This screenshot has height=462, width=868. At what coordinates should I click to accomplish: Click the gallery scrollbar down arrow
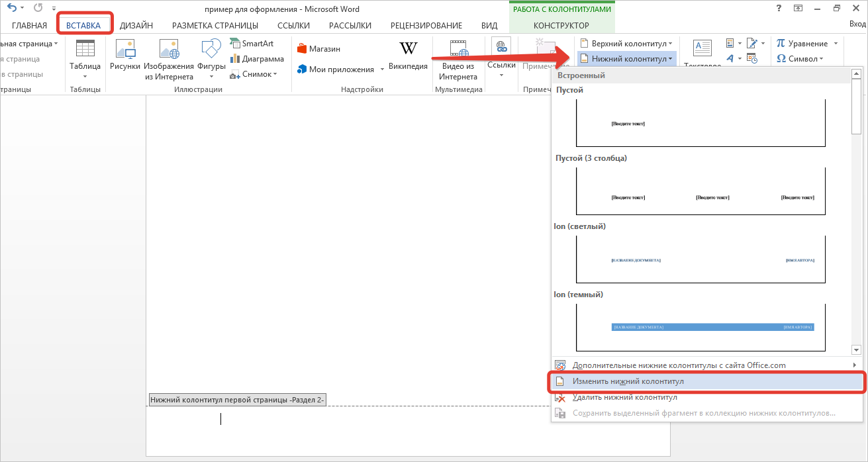coord(856,349)
